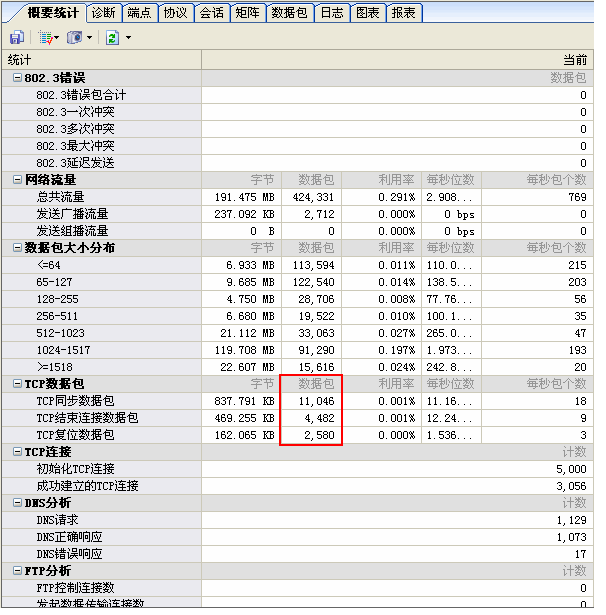Select the 成功建立的TCP连接 row

pos(297,486)
